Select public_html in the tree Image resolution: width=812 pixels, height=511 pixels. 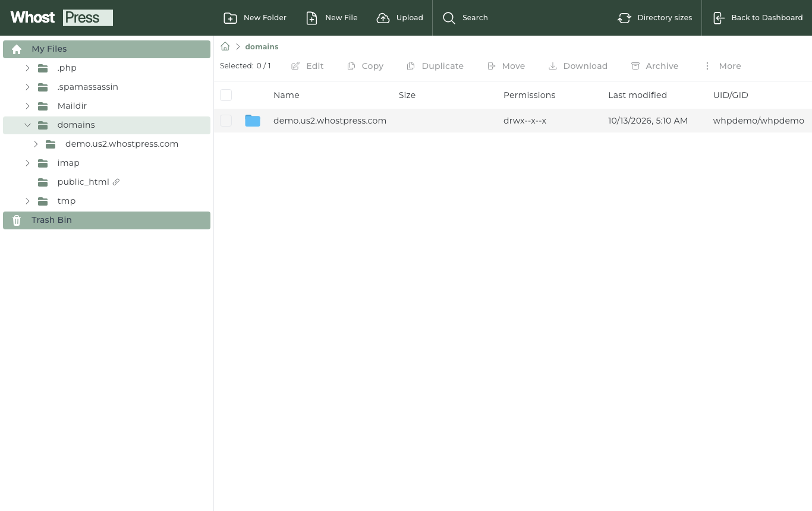click(x=83, y=182)
